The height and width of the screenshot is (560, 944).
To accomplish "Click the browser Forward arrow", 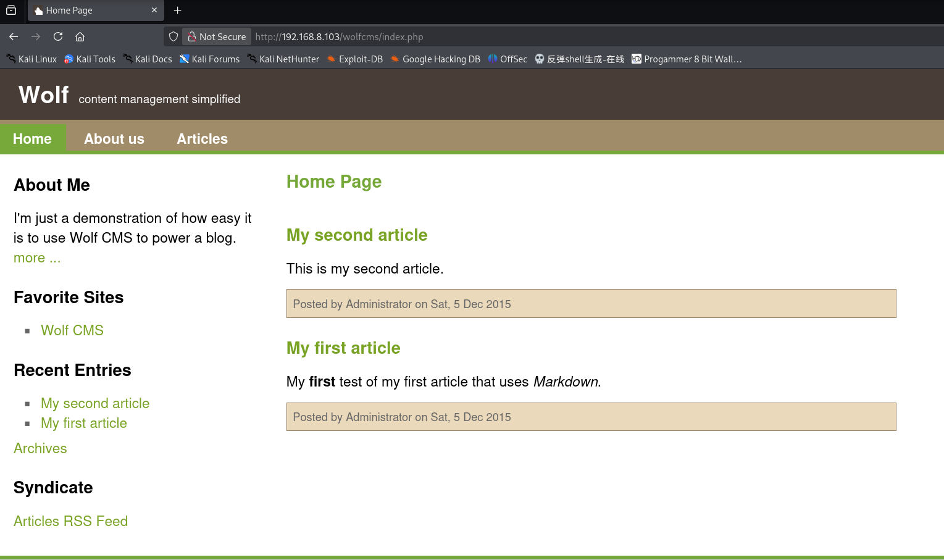I will tap(36, 36).
